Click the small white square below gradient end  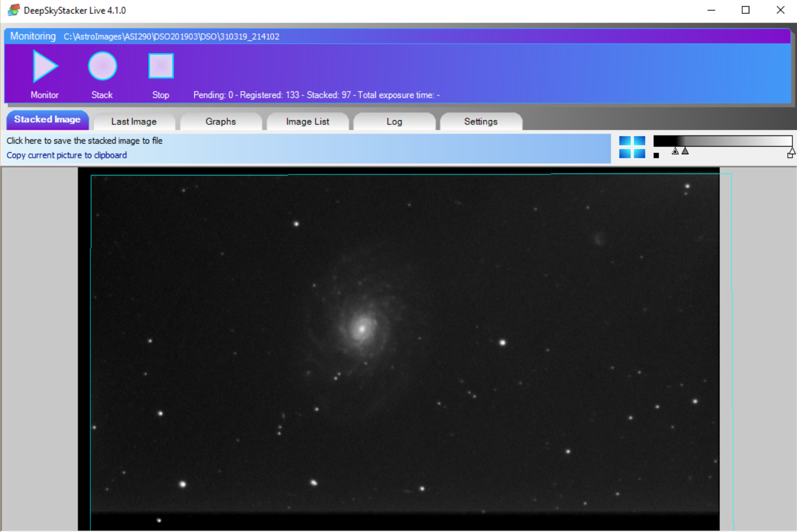click(790, 156)
